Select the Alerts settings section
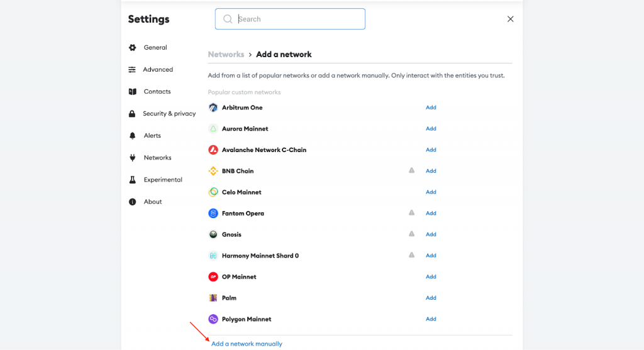Viewport: 644px width, 350px height. (x=152, y=136)
